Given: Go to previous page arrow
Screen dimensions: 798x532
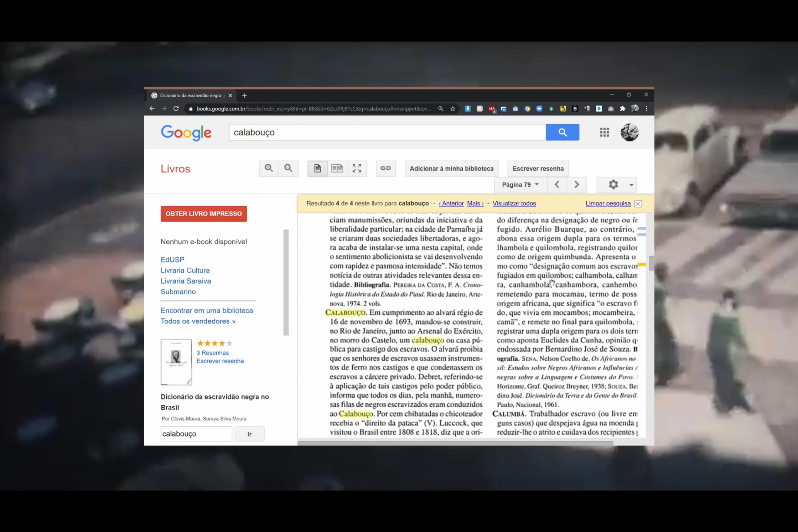Looking at the screenshot, I should [557, 185].
